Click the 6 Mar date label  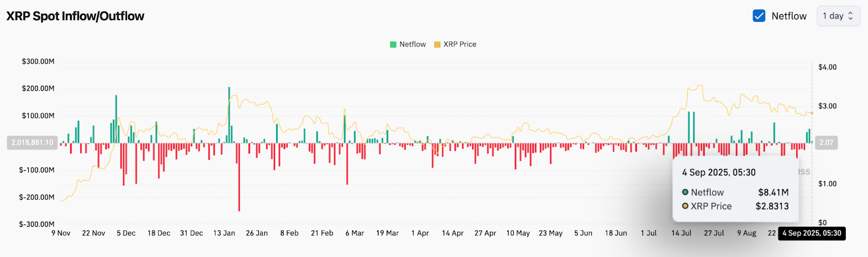point(355,233)
